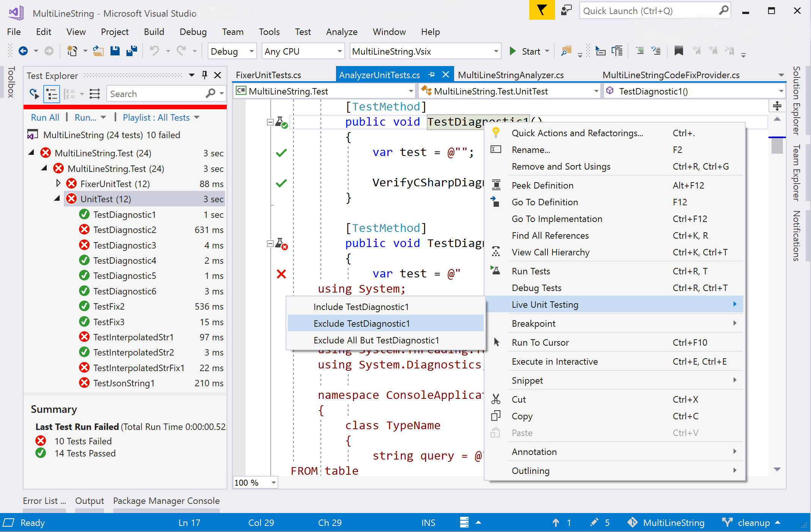Click the View Call Hierarchy icon
811x532 pixels.
[x=494, y=252]
